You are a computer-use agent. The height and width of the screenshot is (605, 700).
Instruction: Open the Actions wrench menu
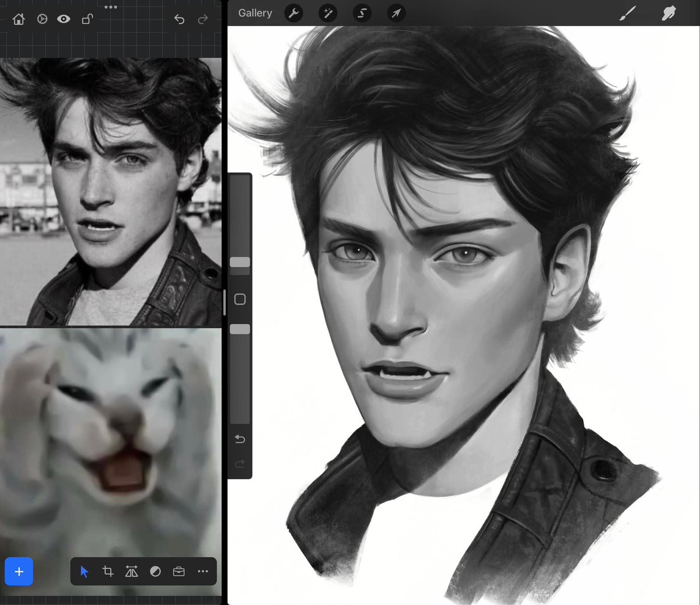point(293,13)
